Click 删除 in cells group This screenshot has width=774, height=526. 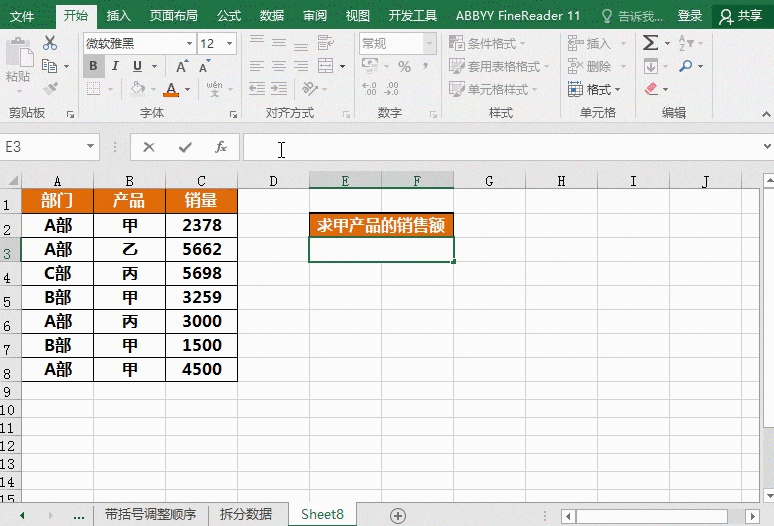click(x=589, y=66)
